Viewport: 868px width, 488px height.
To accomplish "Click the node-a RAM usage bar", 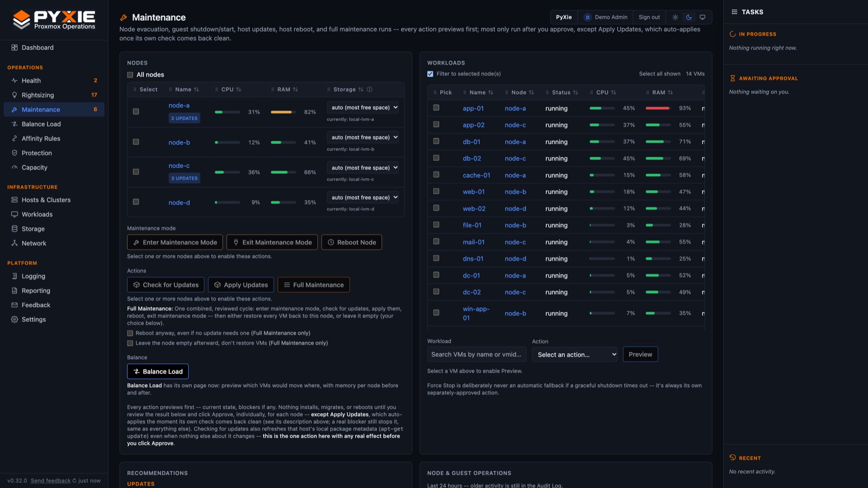I will 283,112.
